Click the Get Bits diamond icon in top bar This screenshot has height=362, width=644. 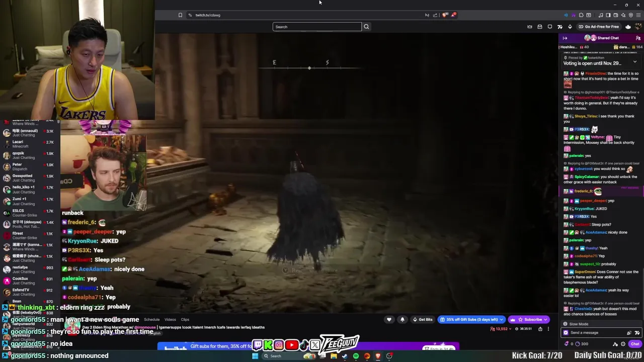570,27
